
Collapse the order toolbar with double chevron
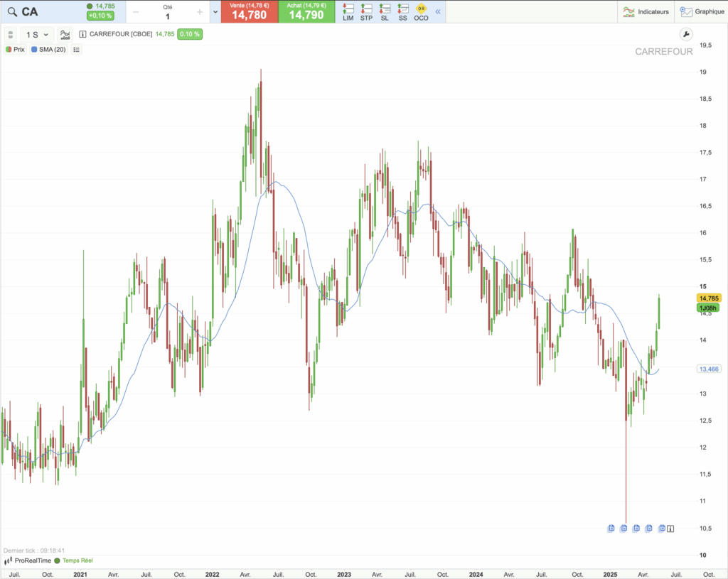pos(438,11)
